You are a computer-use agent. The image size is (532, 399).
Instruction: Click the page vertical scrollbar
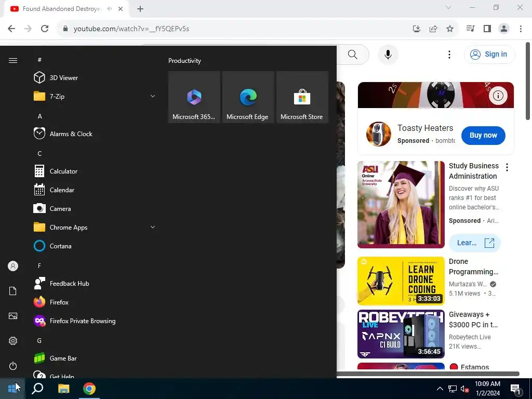tap(528, 81)
